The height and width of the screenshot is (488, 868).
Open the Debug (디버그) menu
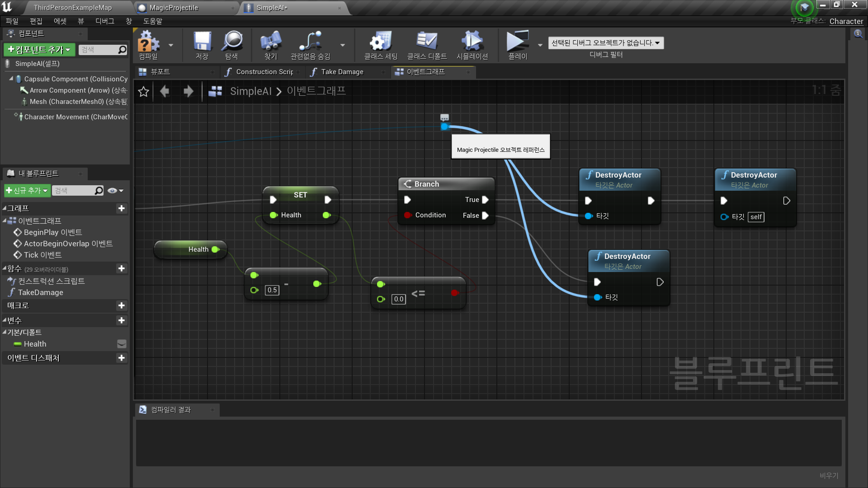(104, 21)
